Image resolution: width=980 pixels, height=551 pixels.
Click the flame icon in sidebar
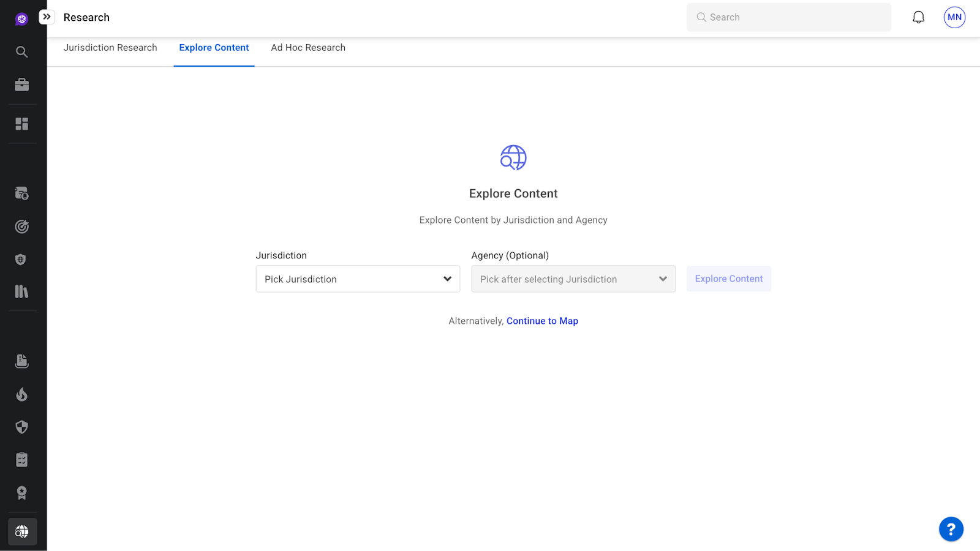[x=21, y=394]
